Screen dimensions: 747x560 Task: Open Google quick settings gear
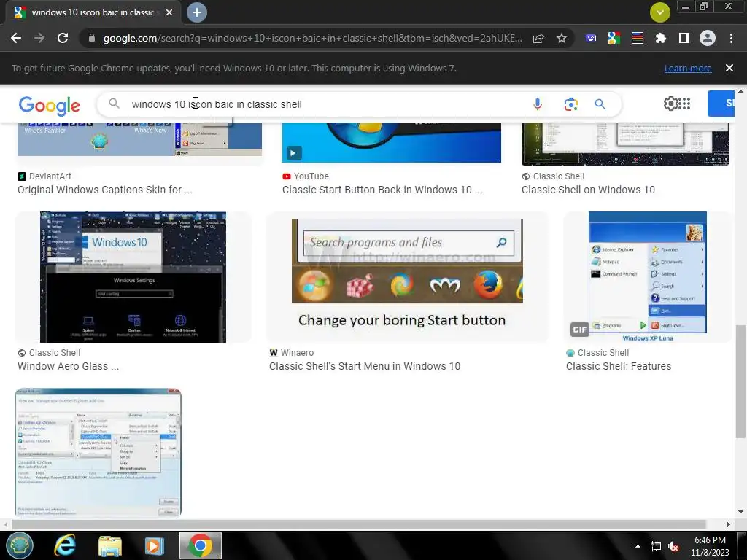pyautogui.click(x=670, y=104)
